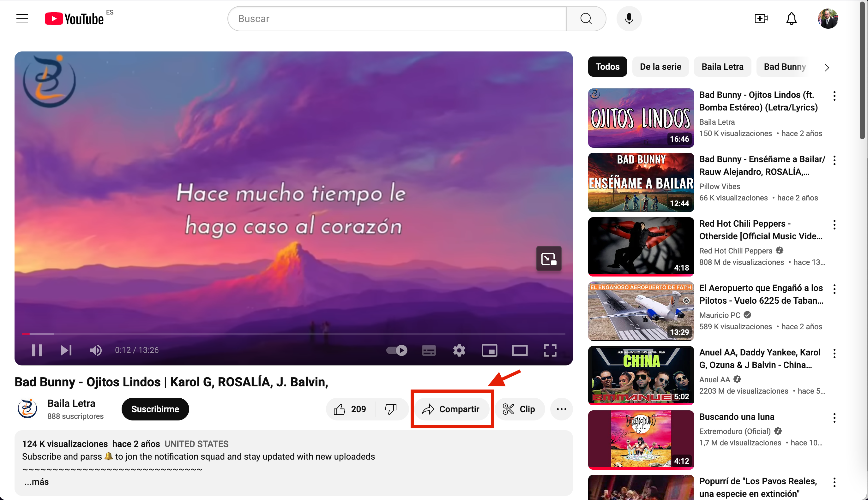This screenshot has height=500, width=868.
Task: Select the Todos filter chip
Action: (x=607, y=67)
